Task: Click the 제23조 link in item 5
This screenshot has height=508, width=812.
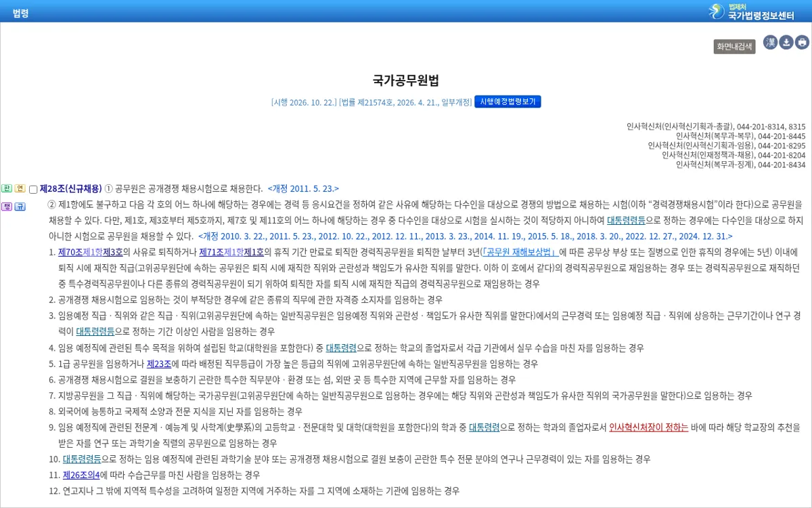Action: point(159,364)
